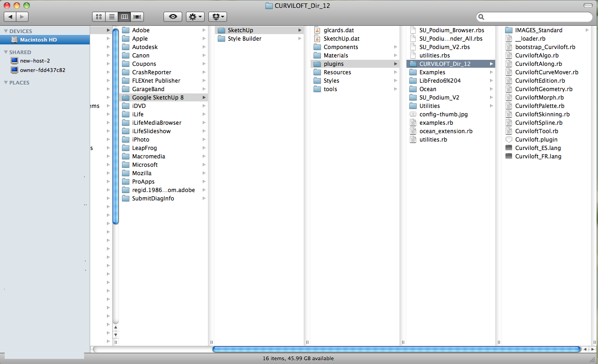Click the Quick Look eye button
Screen dimensions: 598x364
(173, 17)
